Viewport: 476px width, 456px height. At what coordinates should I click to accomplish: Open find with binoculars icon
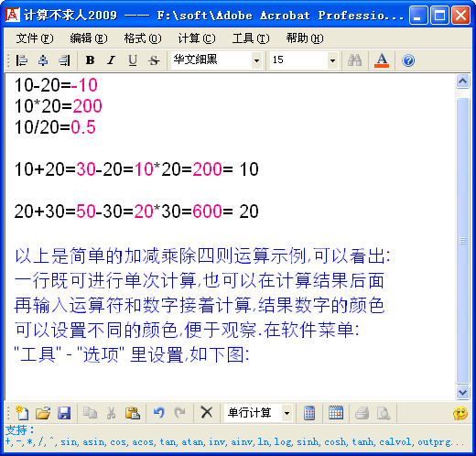click(354, 60)
